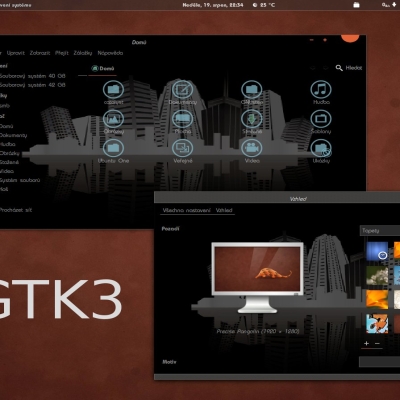Click the Precise Pangolin wallpaper name text

pos(258,331)
